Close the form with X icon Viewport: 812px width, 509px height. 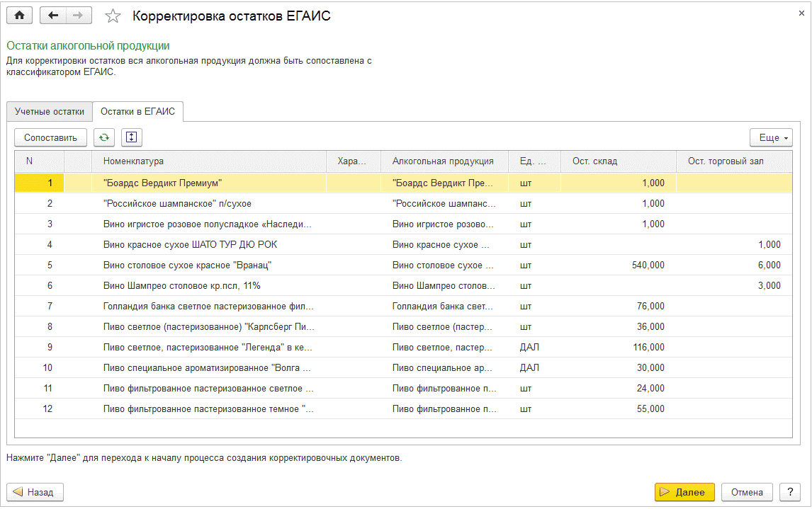[x=801, y=13]
